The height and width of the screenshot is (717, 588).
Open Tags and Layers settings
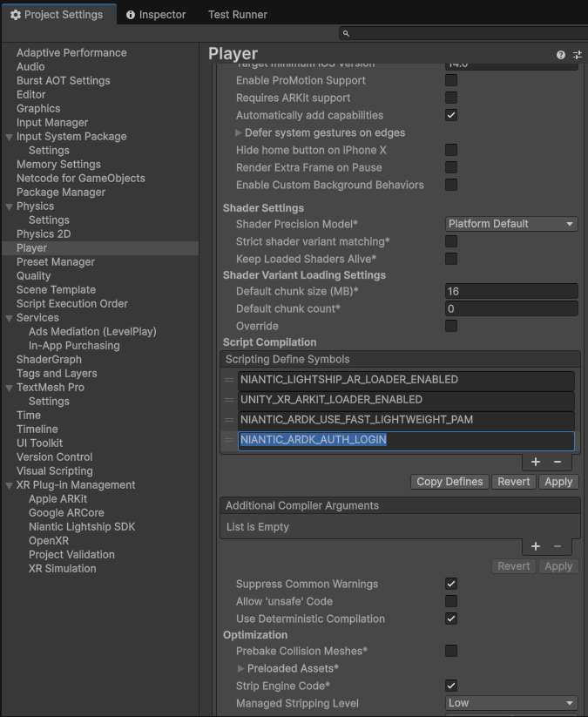(57, 374)
